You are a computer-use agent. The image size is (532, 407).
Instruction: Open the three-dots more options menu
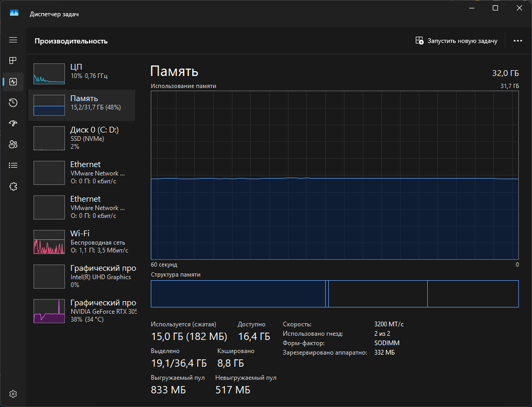(x=518, y=41)
